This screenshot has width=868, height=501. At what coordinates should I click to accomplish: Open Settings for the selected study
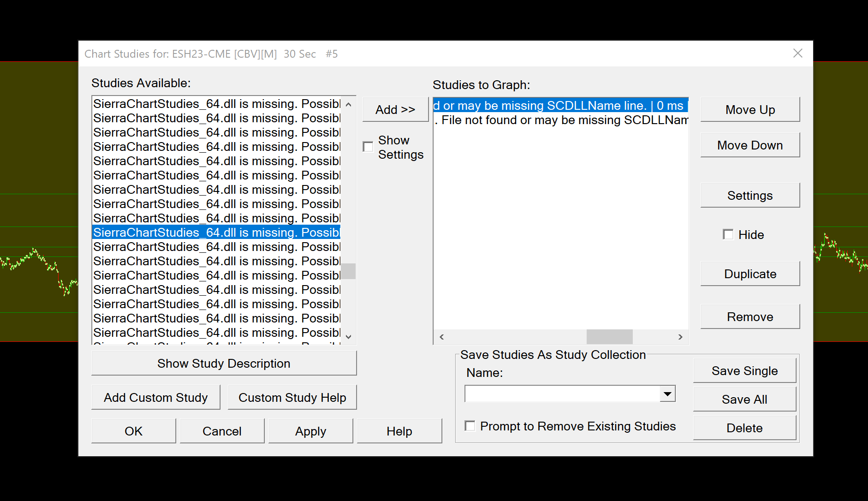[x=750, y=195]
